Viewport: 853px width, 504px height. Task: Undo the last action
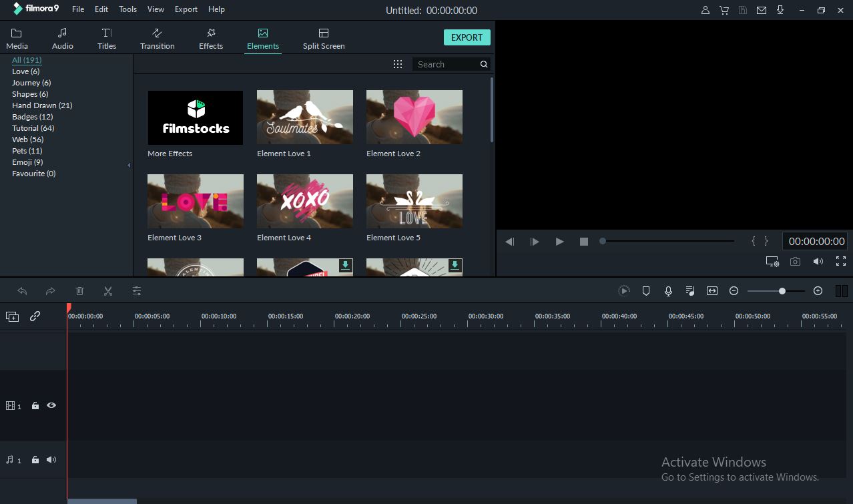tap(22, 290)
